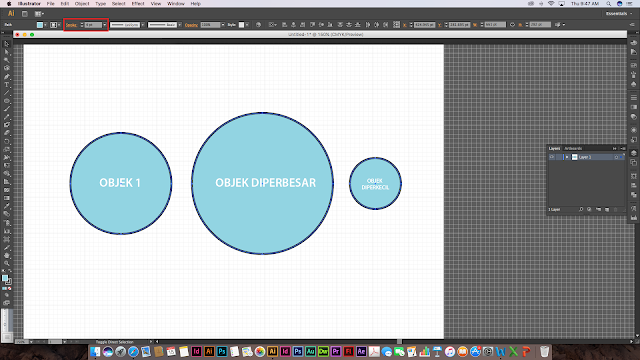Click the Layer 1 target circle
Viewport: 640px width, 360px height.
[x=616, y=157]
